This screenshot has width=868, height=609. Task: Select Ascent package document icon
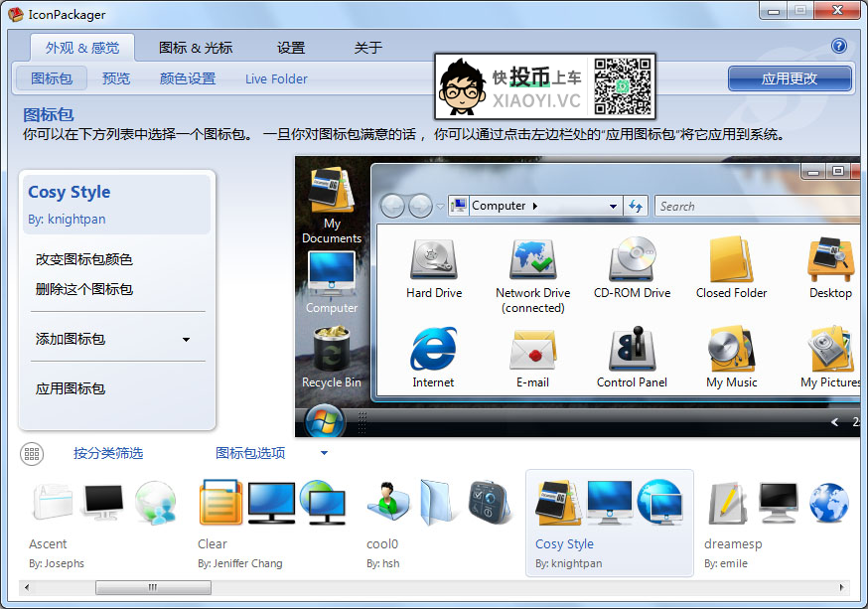tap(53, 502)
